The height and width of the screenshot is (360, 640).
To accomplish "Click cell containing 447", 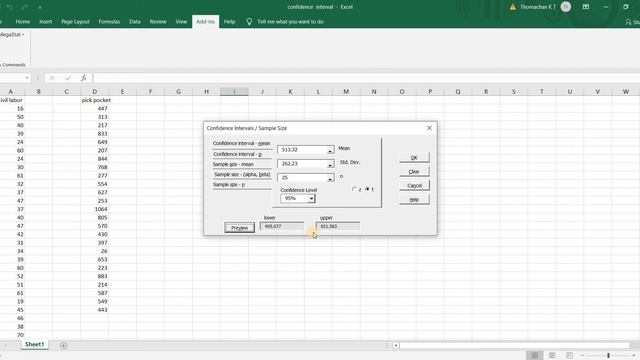I will point(94,109).
